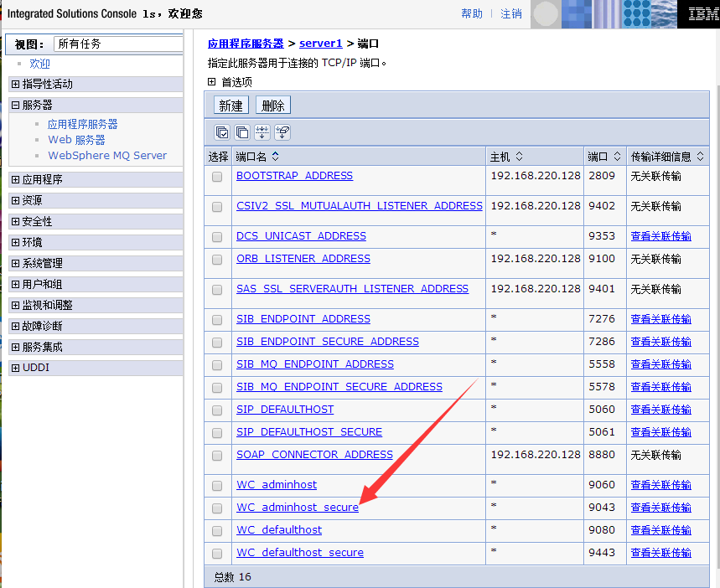The height and width of the screenshot is (588, 720).
Task: View associated transports for port 9353
Action: 660,236
